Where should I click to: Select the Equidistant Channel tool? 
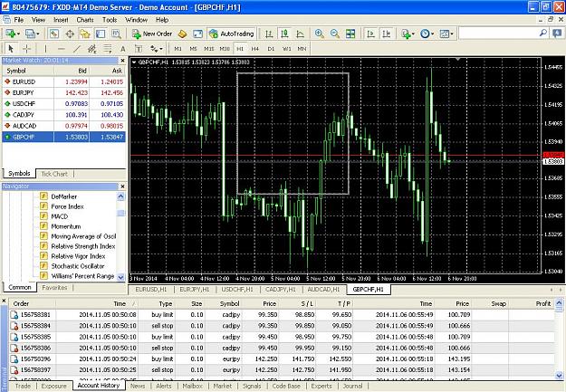pos(92,48)
